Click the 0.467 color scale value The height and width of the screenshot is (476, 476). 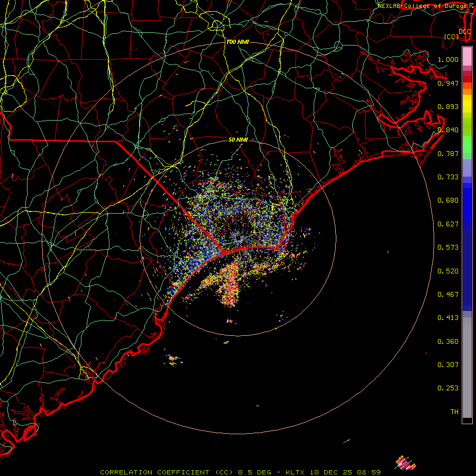pos(448,295)
